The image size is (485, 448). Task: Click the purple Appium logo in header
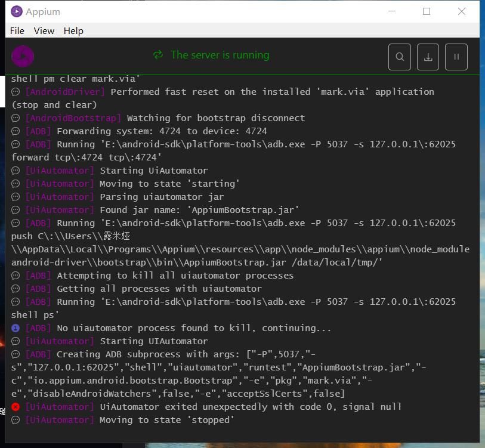tap(23, 57)
